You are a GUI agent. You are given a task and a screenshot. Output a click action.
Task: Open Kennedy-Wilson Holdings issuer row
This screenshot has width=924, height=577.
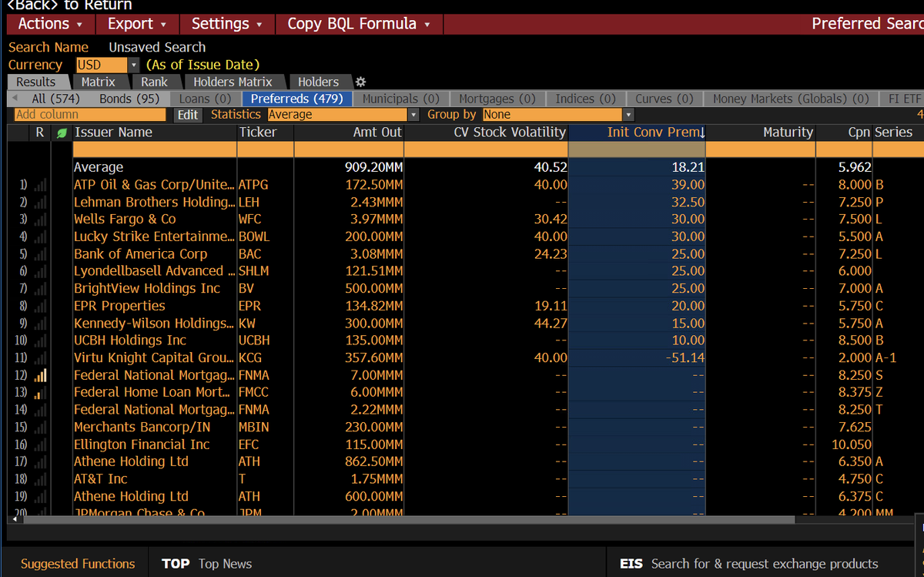click(153, 323)
